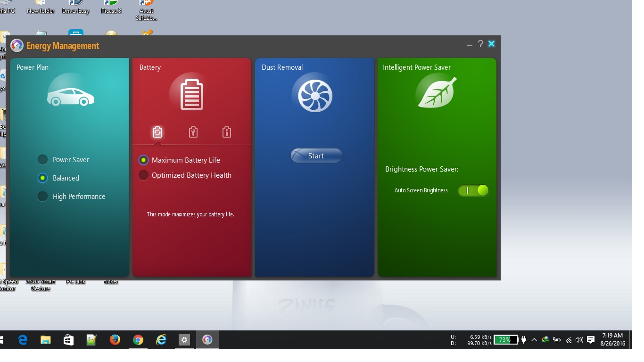
Task: Open Internet Download Manager tray icon
Action: (545, 340)
